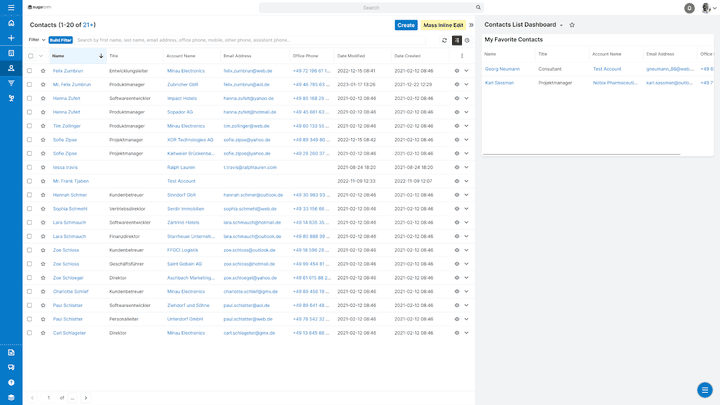
Task: Star Sophia Schmehl as favorite
Action: 43,208
